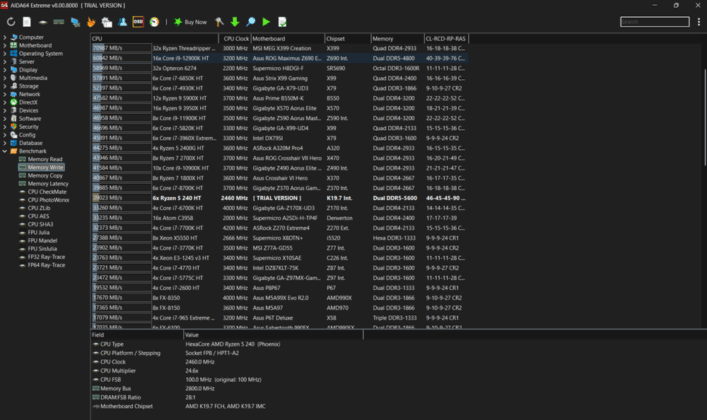Sort by the CPU column header

click(x=155, y=39)
